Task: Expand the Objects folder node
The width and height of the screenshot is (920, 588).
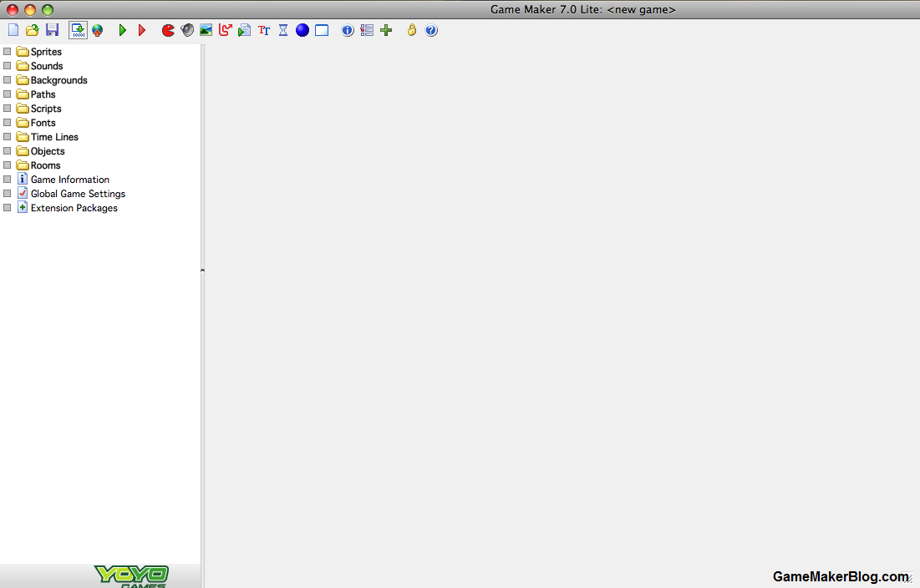Action: coord(7,150)
